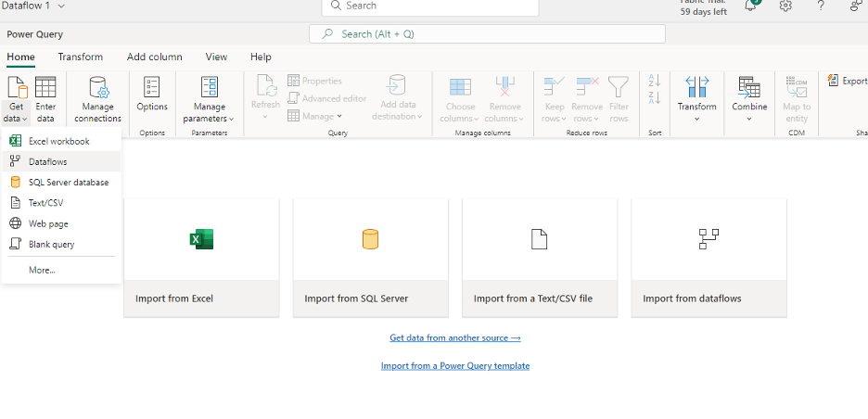Viewport: 868px width, 419px height.
Task: Switch to the Transform ribbon tab
Action: pyautogui.click(x=81, y=57)
